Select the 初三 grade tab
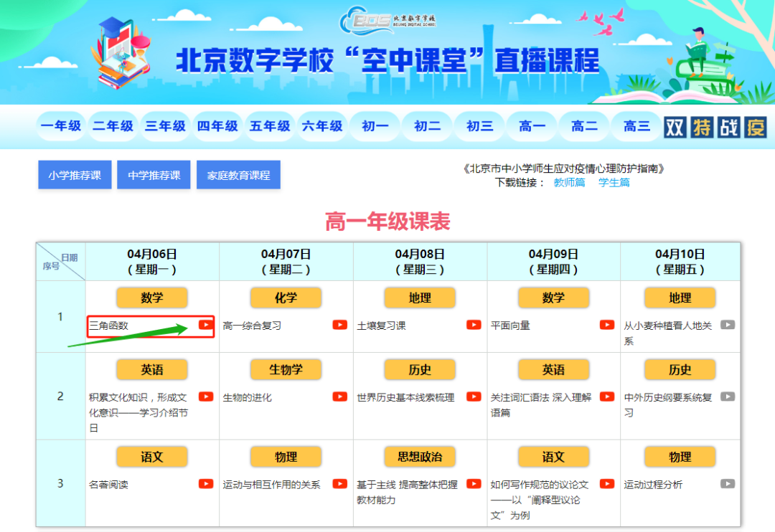Image resolution: width=775 pixels, height=532 pixels. 479,126
